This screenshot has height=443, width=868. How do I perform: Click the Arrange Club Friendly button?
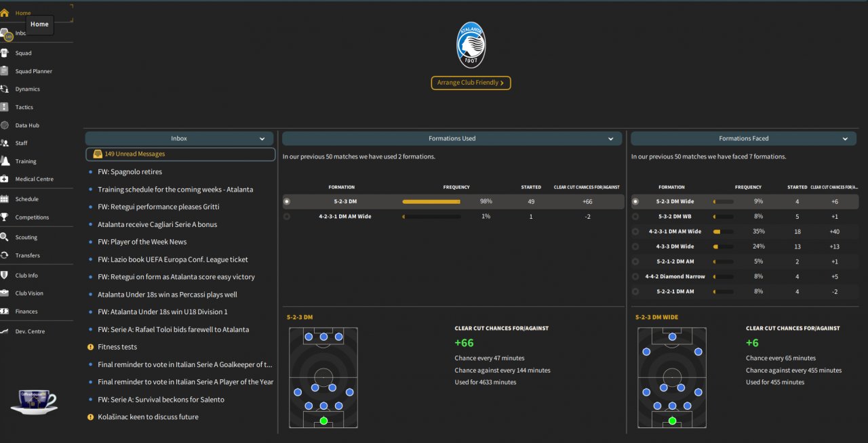[471, 83]
